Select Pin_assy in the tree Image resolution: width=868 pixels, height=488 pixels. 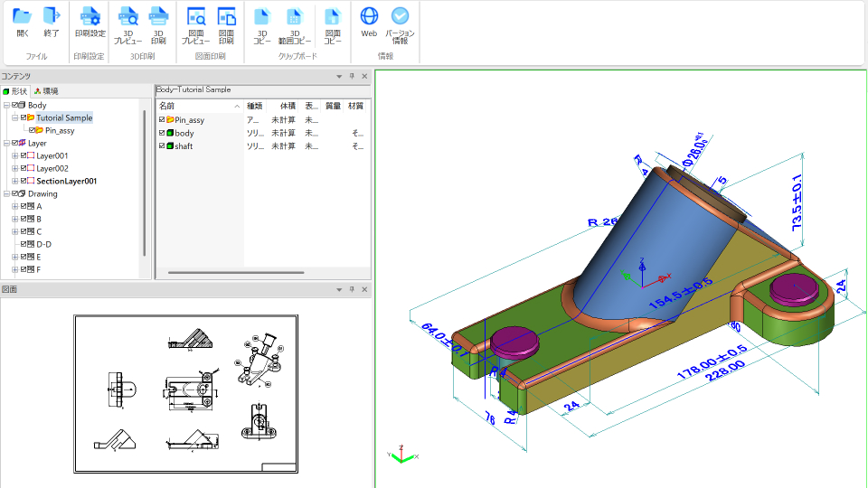[60, 131]
